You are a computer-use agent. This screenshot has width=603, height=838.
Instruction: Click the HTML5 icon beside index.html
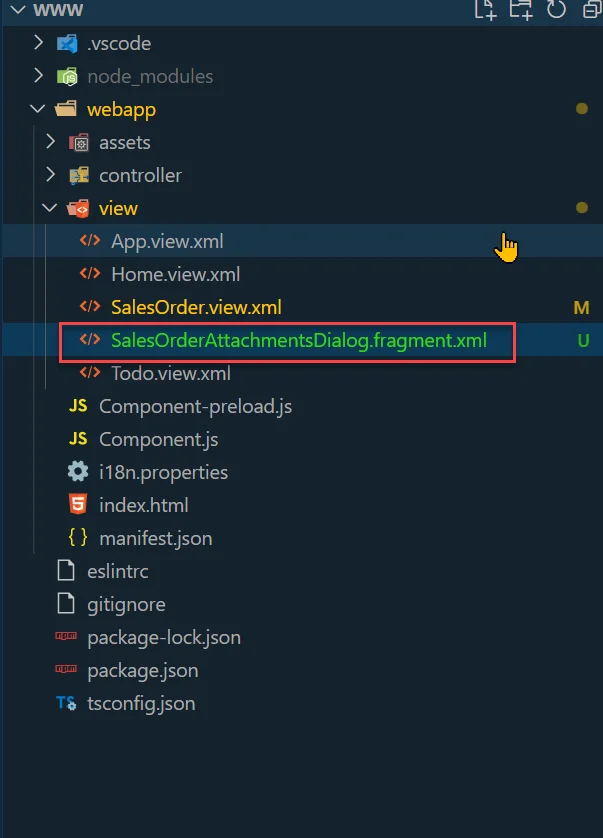point(77,505)
